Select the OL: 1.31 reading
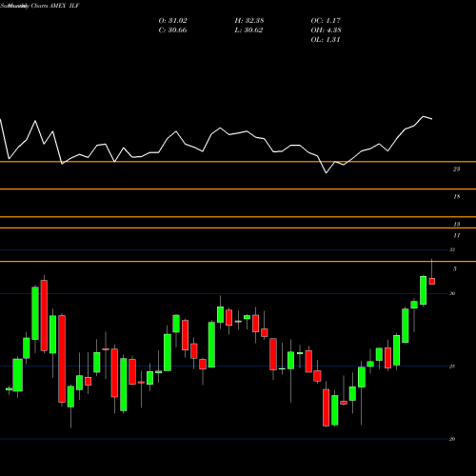The height and width of the screenshot is (476, 476). pos(326,40)
